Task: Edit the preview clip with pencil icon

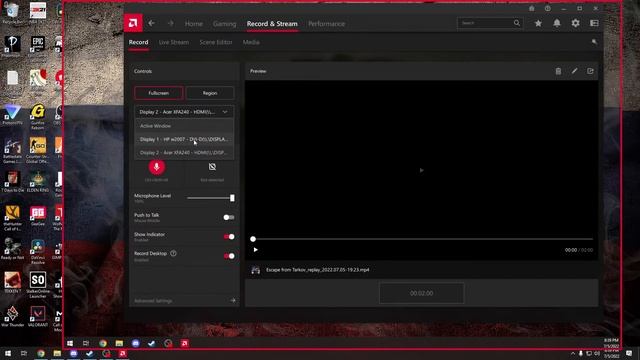Action: [x=574, y=71]
